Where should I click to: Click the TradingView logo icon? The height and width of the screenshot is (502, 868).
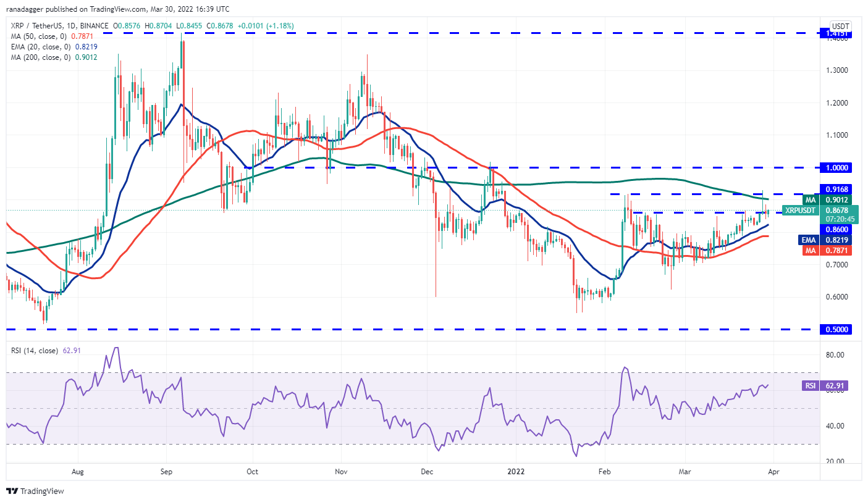coord(12,492)
